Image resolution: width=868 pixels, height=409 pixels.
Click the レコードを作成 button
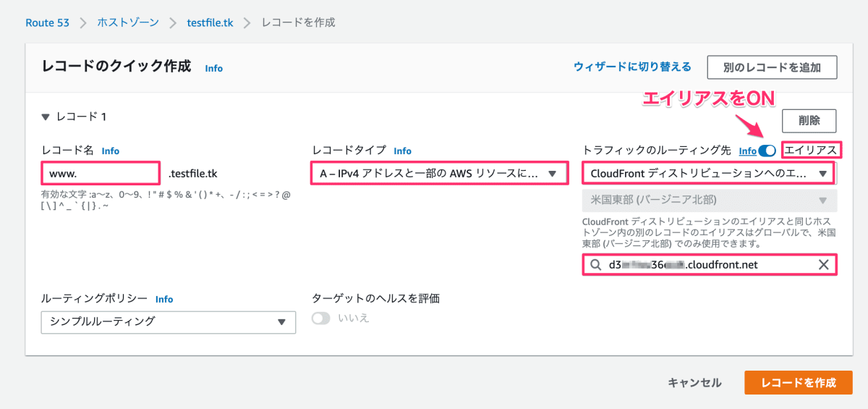point(799,383)
